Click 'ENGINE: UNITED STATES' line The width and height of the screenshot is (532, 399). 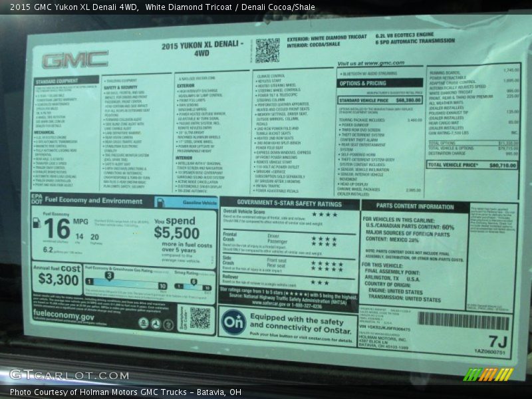[x=396, y=291]
